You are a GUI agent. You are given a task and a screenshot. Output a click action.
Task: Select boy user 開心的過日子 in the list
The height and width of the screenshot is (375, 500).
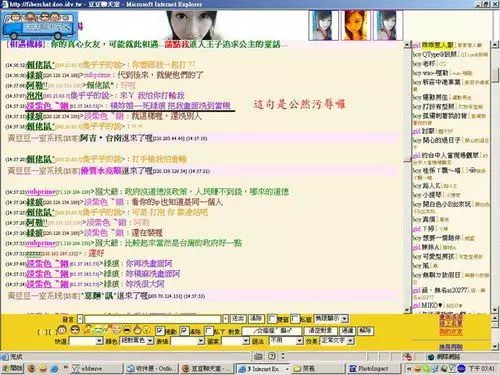(x=441, y=140)
